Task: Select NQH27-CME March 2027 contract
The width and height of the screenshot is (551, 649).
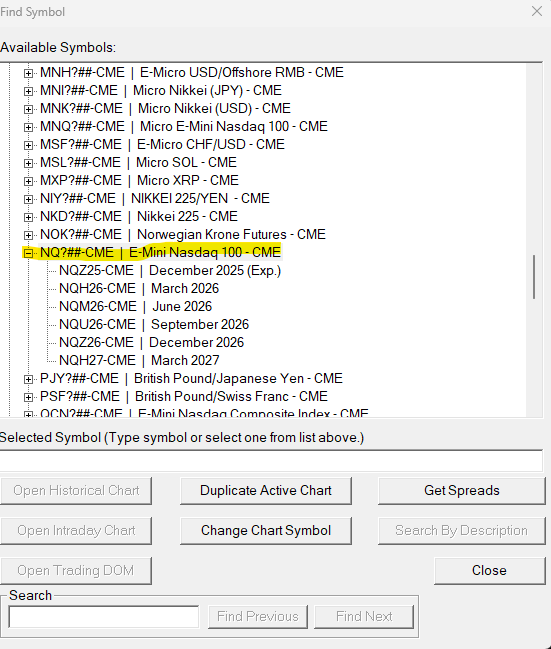Action: coord(139,361)
